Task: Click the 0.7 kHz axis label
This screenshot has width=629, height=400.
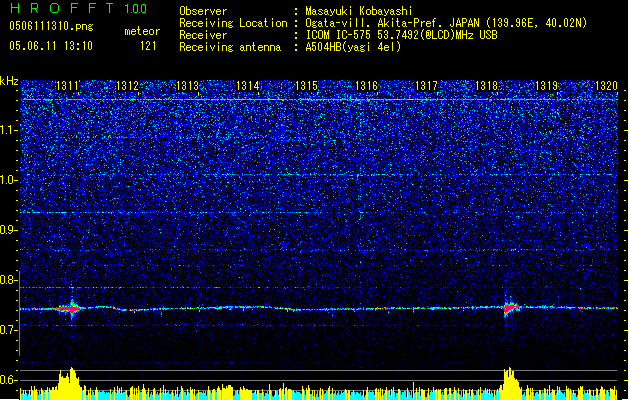Action: pos(9,330)
